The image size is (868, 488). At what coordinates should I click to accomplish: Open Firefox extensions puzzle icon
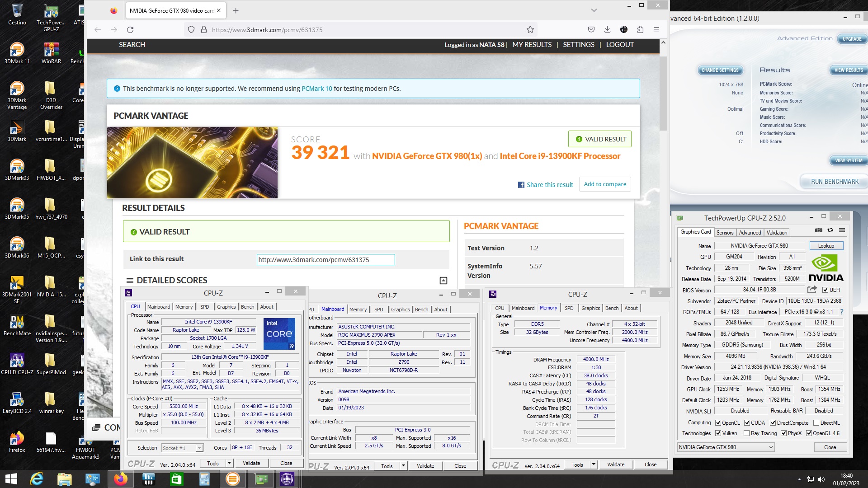[x=640, y=30]
